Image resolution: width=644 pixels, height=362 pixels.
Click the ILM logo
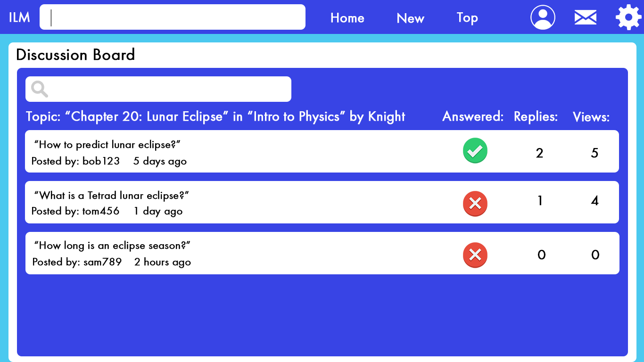pos(19,17)
